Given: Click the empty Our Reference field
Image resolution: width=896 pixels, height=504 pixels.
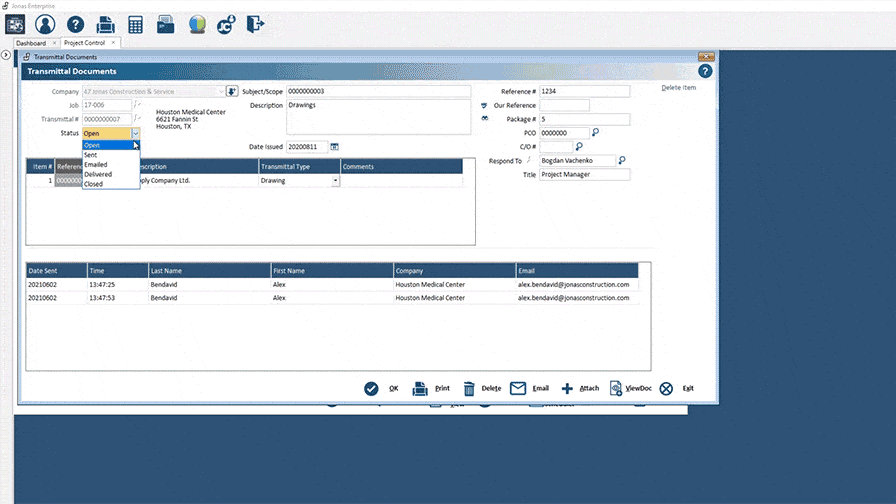Looking at the screenshot, I should 565,105.
